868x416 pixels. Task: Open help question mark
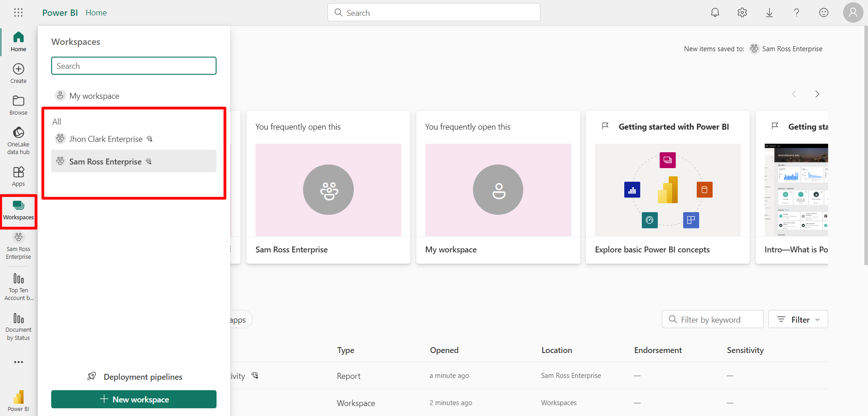(x=796, y=13)
